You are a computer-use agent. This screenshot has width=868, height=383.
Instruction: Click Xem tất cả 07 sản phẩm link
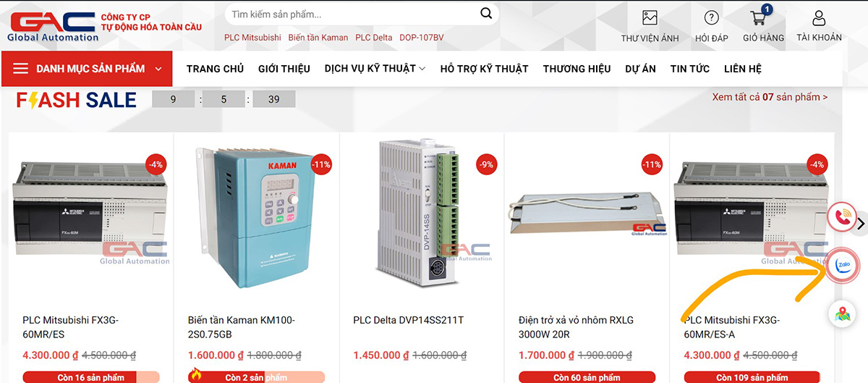(770, 96)
